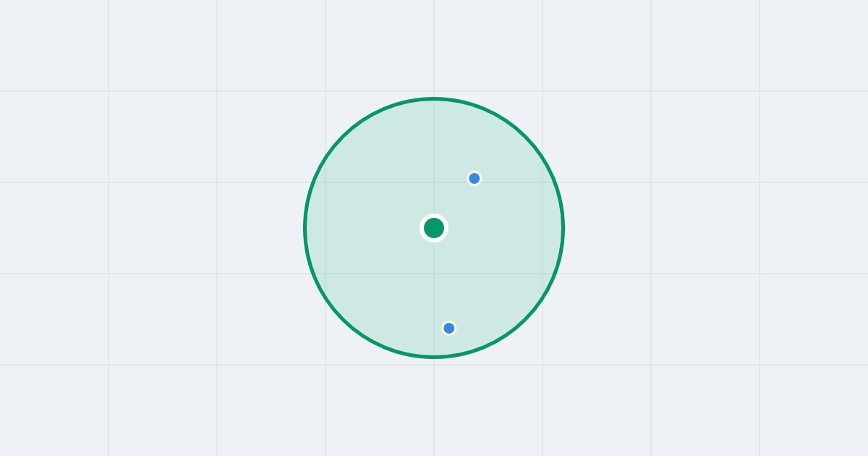Click upper-right grid intersection inside the shaded circle
The image size is (868, 456).
click(542, 182)
